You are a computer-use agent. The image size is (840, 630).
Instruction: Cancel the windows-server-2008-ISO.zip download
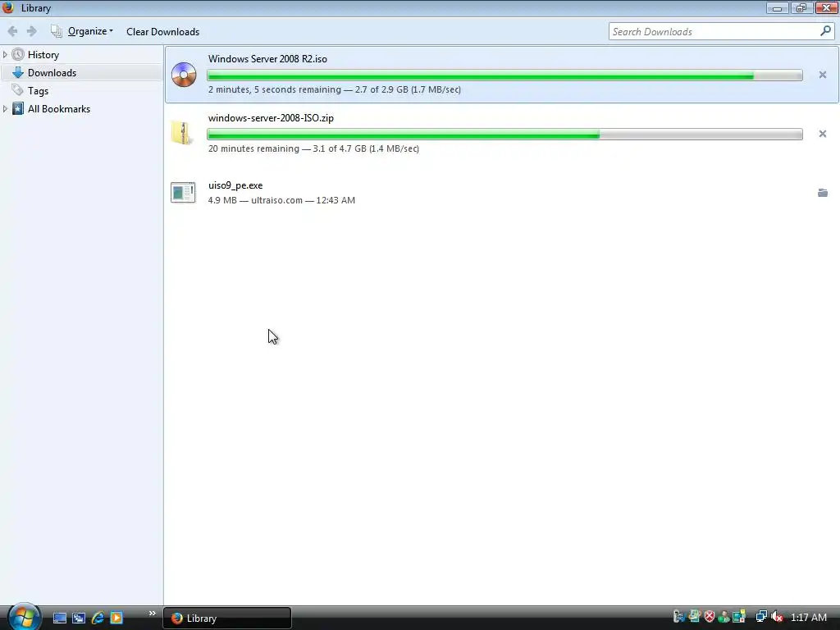[x=822, y=134]
